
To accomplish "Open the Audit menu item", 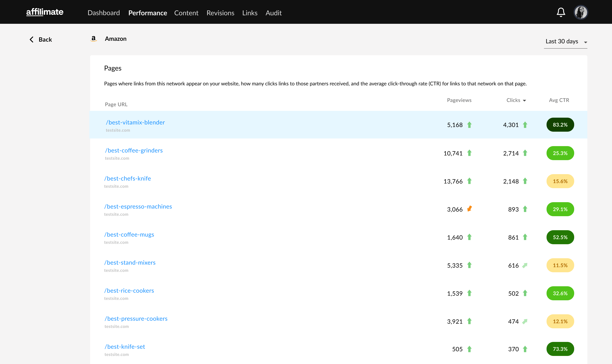I will [273, 13].
